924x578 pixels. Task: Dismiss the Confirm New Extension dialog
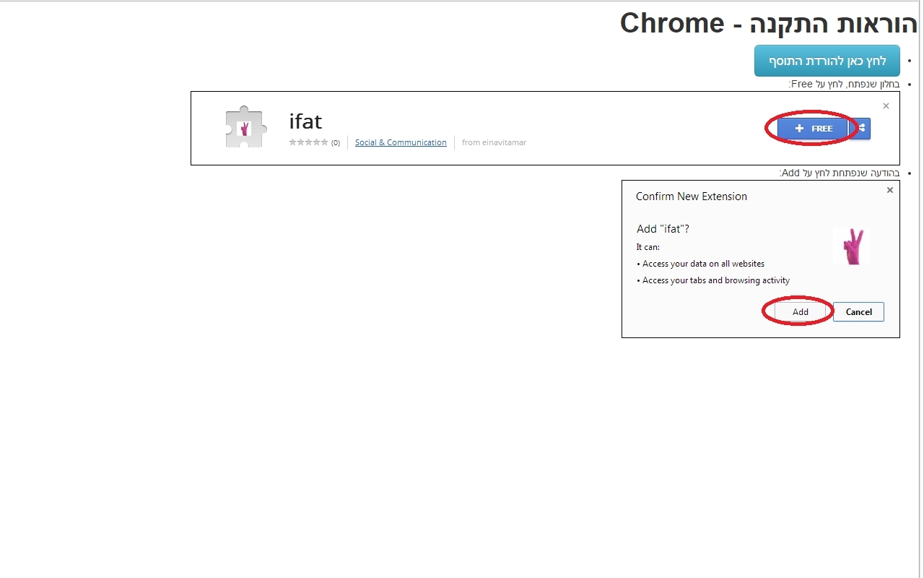pos(889,190)
